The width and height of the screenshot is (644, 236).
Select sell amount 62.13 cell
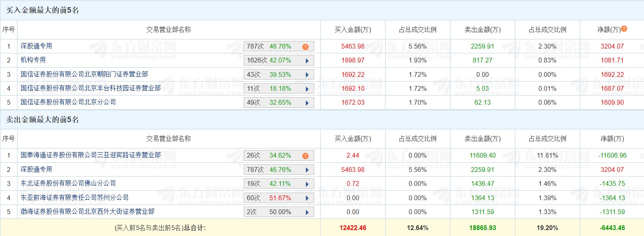(483, 103)
